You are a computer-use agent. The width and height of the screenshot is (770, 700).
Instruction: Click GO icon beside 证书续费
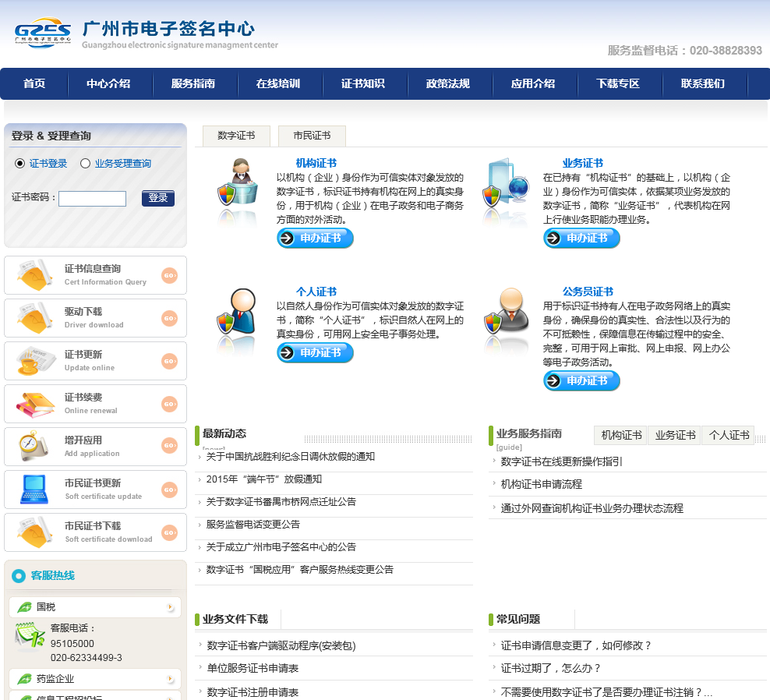(169, 404)
